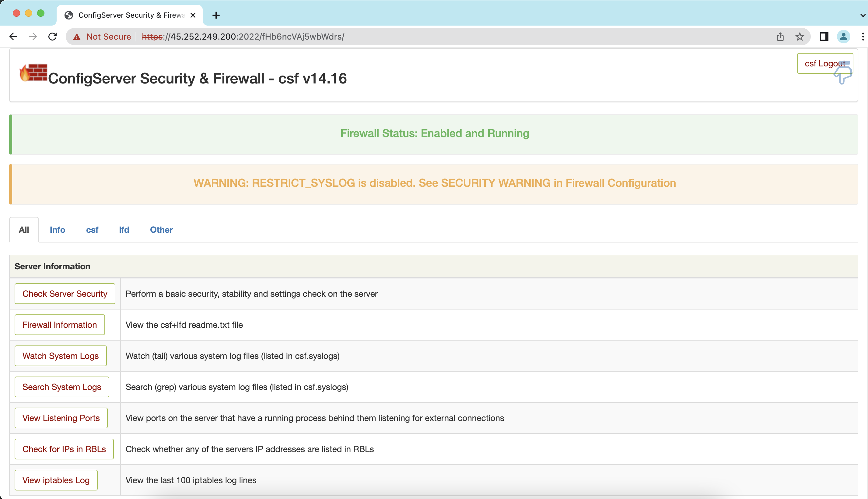This screenshot has height=499, width=868.
Task: Click the yellow macOS minimize button
Action: click(28, 13)
